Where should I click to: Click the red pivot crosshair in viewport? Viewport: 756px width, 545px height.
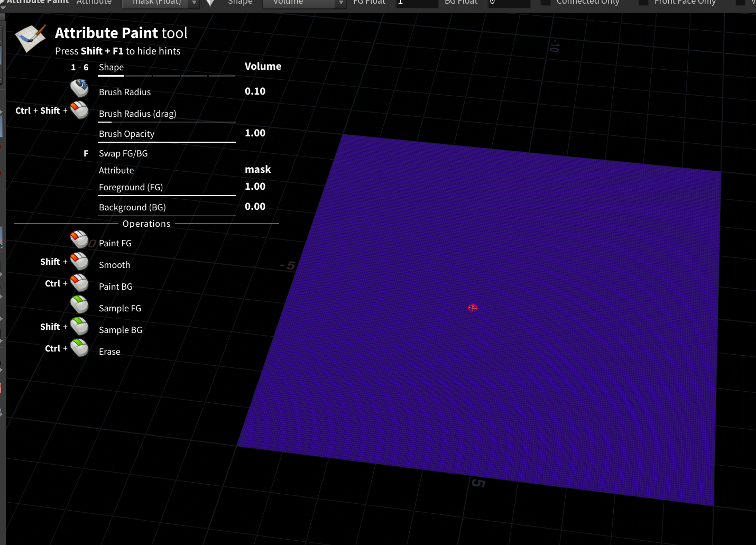point(473,308)
